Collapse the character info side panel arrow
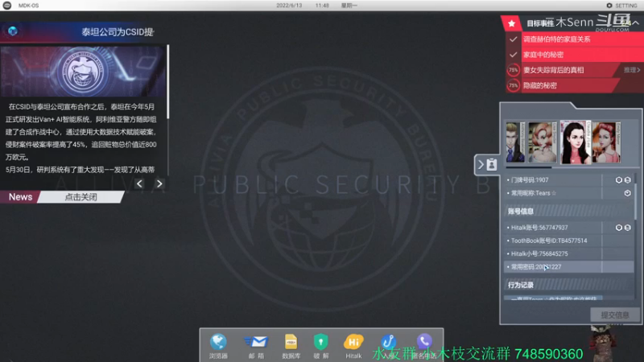This screenshot has width=644, height=362. click(481, 165)
